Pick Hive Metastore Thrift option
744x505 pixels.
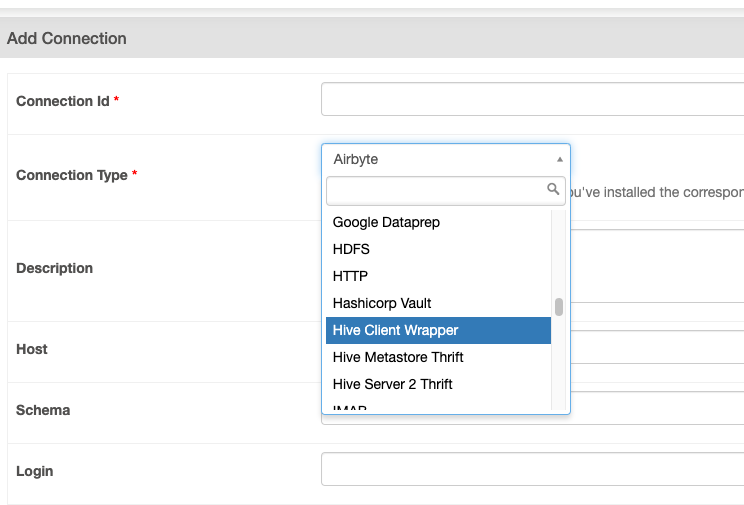(x=438, y=357)
